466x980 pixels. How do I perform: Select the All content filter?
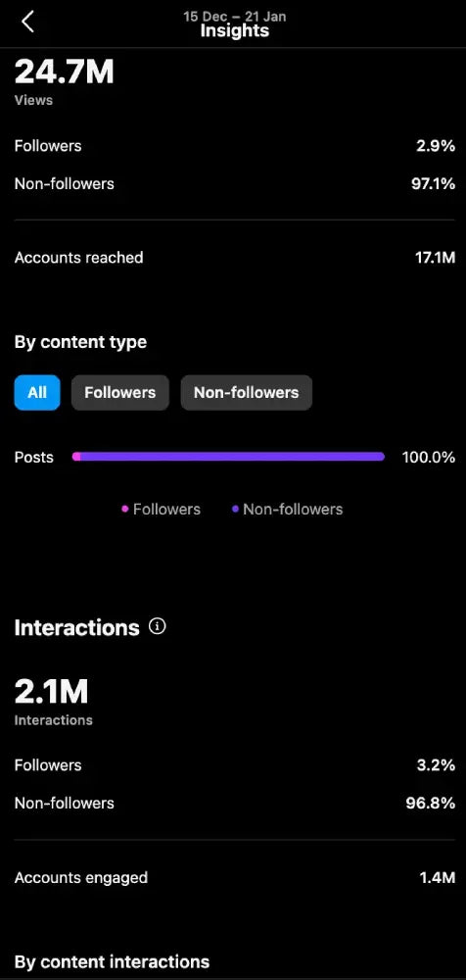[37, 393]
